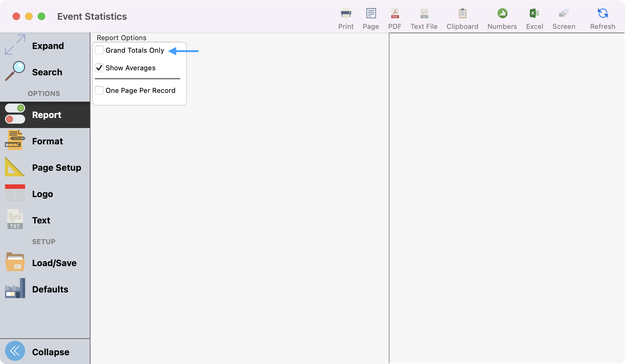Enable Grand Totals Only checkbox

click(99, 50)
